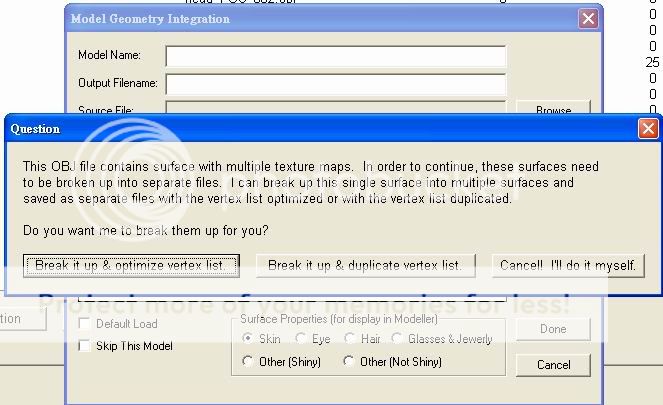This screenshot has height=405, width=663.
Task: Click into the Output Filename field
Action: (x=335, y=84)
